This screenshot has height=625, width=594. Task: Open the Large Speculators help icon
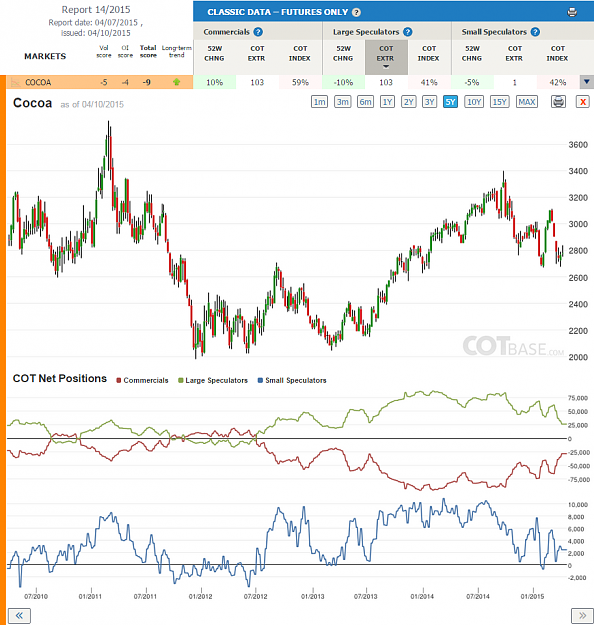tap(407, 32)
